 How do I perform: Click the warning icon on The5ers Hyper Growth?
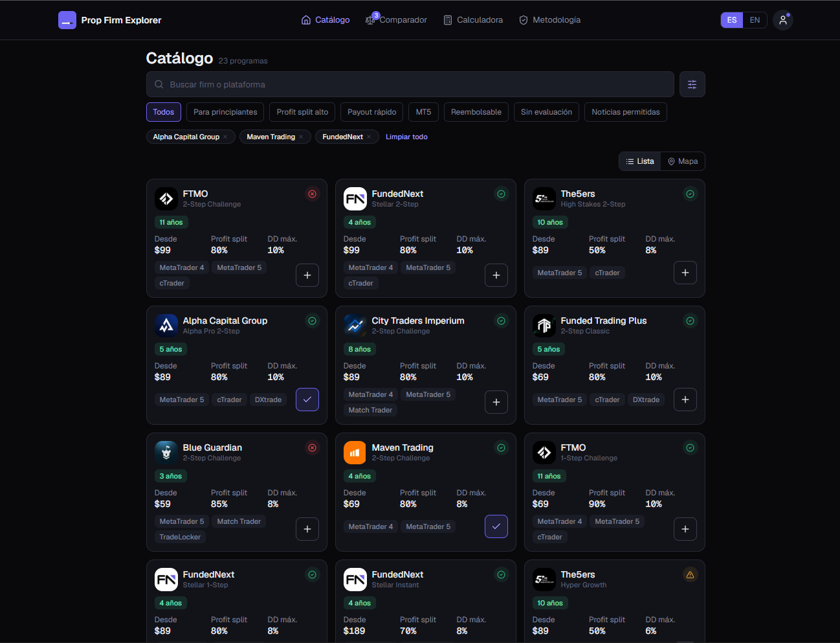pyautogui.click(x=691, y=574)
